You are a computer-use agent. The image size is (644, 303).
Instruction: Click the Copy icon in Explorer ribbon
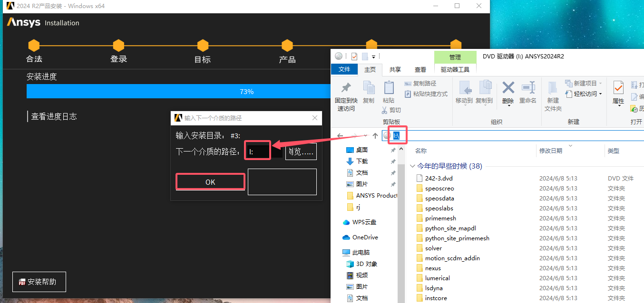tap(369, 88)
